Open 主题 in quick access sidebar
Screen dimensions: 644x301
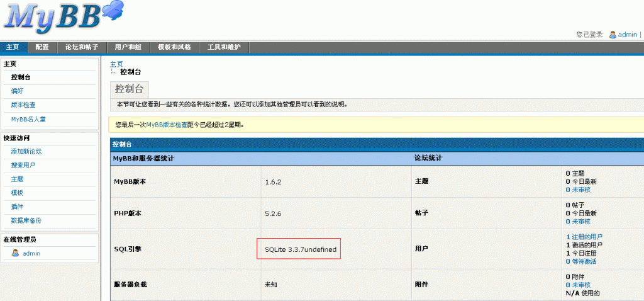point(17,179)
